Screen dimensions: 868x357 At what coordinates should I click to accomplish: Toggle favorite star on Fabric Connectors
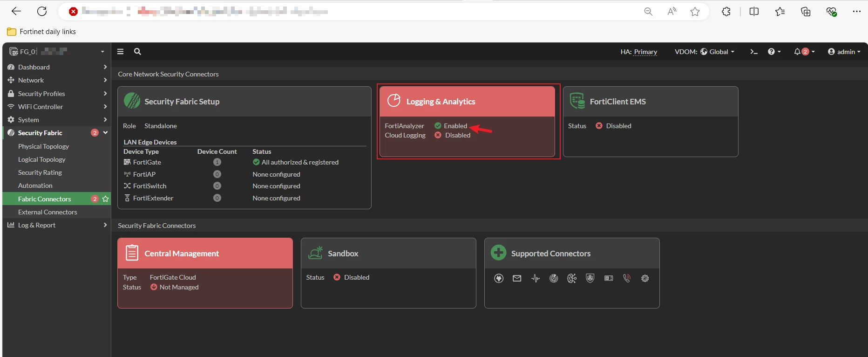pyautogui.click(x=106, y=199)
